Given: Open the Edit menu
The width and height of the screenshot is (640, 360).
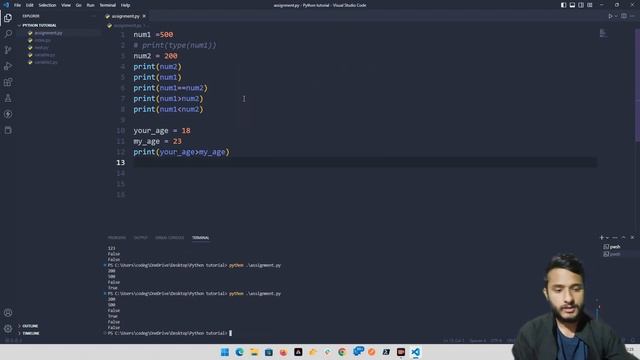Looking at the screenshot, I should 30,5.
